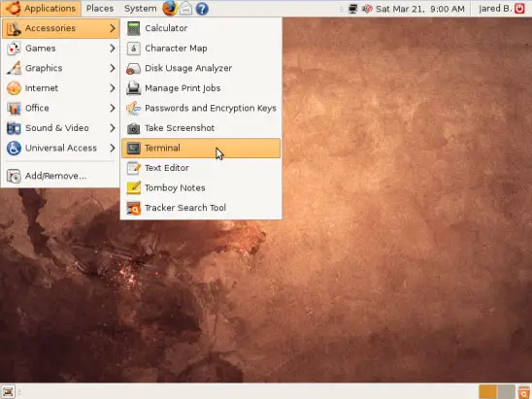The width and height of the screenshot is (532, 399).
Task: Expand the Games submenu arrow
Action: coord(113,49)
